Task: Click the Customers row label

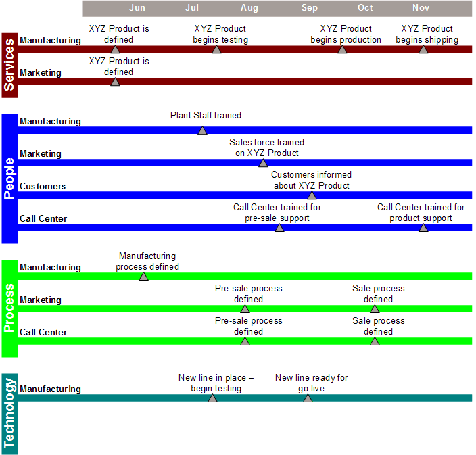Action: (x=43, y=186)
